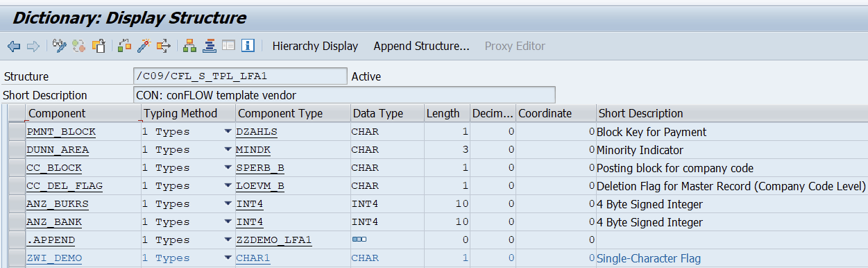Click component type LOEVM_B
Viewport: 868px width, 268px height.
coord(260,186)
